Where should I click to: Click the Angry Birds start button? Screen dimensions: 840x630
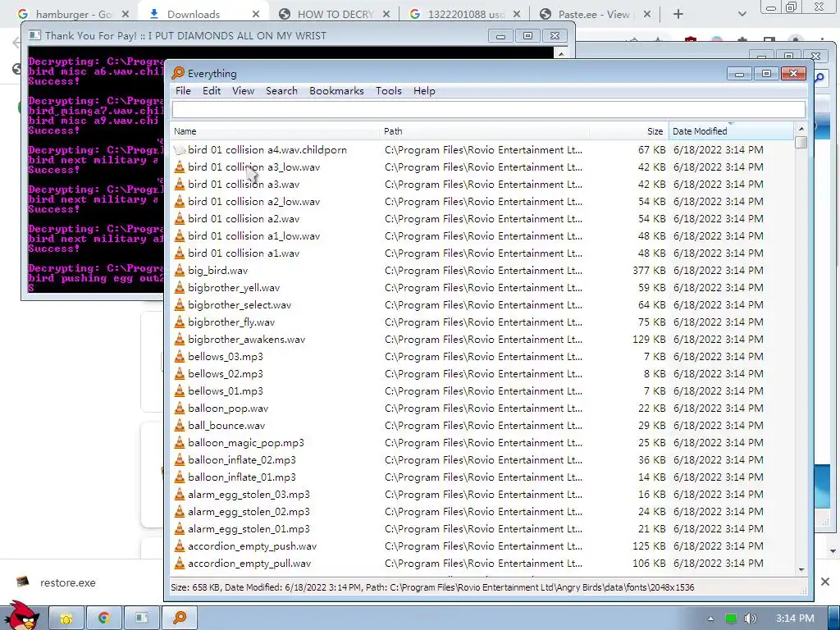coord(21,616)
